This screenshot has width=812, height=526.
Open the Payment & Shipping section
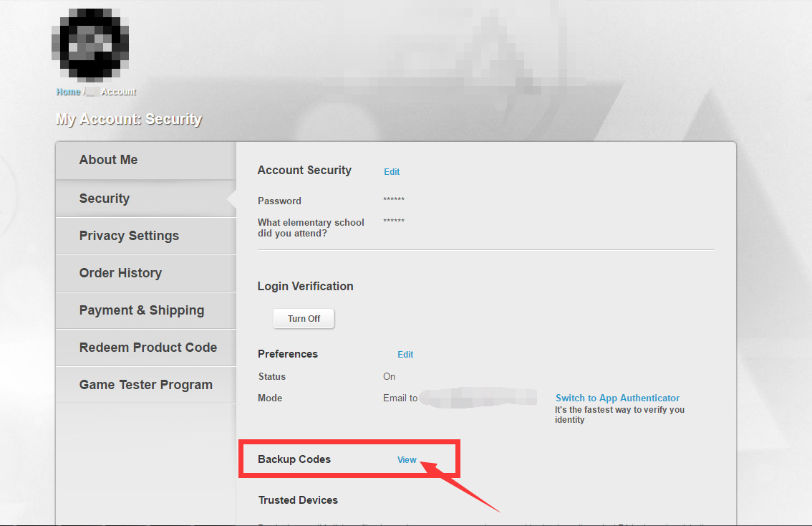tap(141, 310)
